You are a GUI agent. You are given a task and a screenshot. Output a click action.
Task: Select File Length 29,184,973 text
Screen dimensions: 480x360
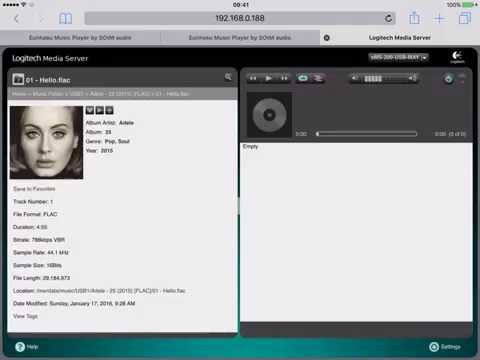coord(41,278)
